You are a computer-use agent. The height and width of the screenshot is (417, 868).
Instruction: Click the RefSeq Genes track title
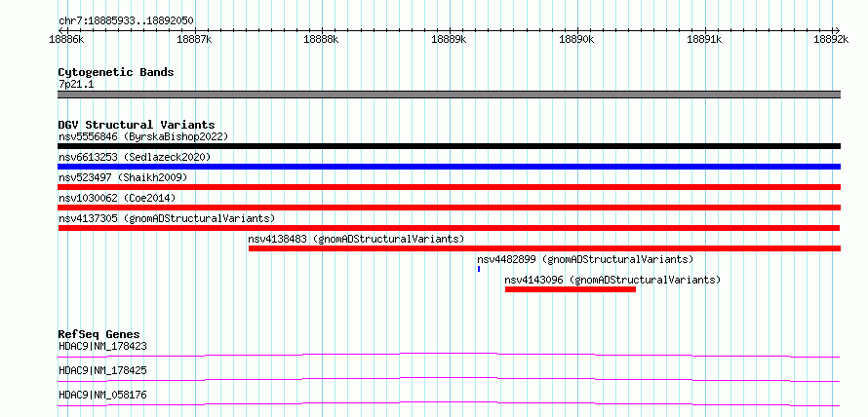coord(99,334)
